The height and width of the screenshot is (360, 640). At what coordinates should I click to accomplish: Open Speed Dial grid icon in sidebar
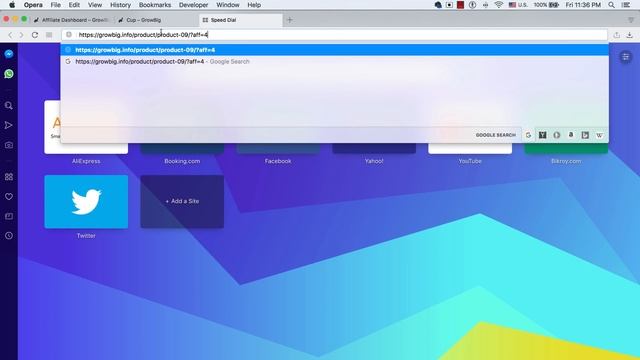(x=9, y=177)
